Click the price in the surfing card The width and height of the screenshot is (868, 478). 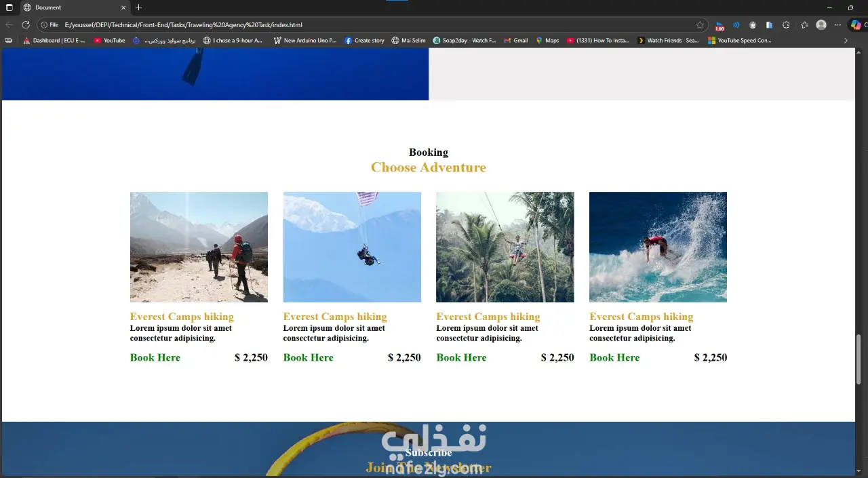pyautogui.click(x=711, y=357)
